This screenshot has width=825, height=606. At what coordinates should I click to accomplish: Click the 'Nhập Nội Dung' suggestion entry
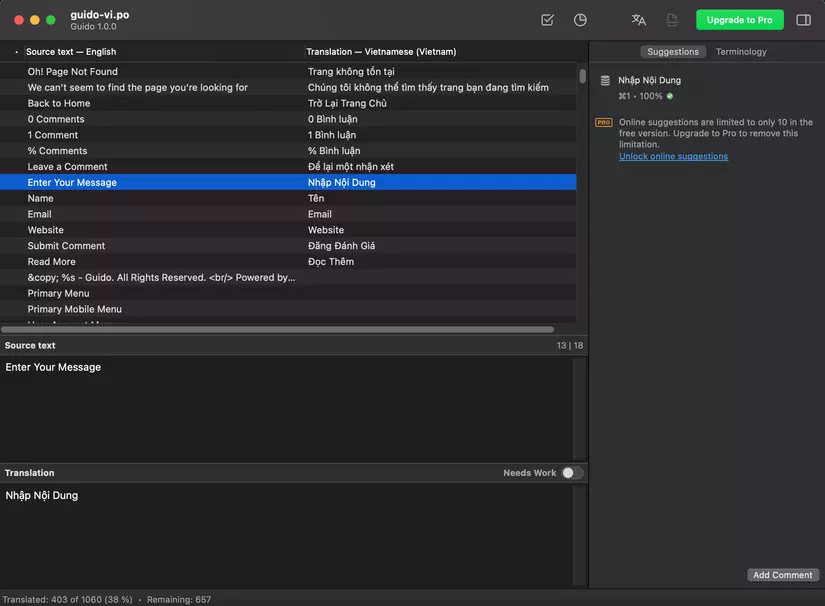649,80
